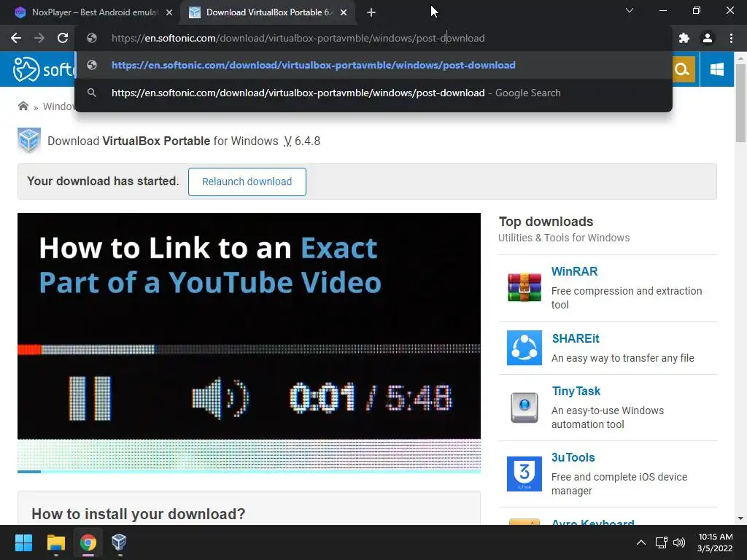This screenshot has width=747, height=560.
Task: Select the softonic URL autocomplete suggestion
Action: (373, 65)
